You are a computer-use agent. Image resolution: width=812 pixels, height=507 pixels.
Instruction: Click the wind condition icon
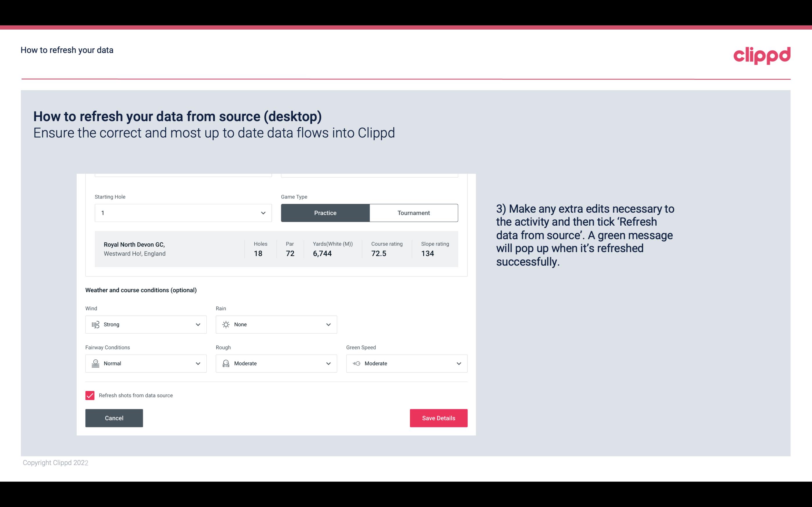point(95,324)
